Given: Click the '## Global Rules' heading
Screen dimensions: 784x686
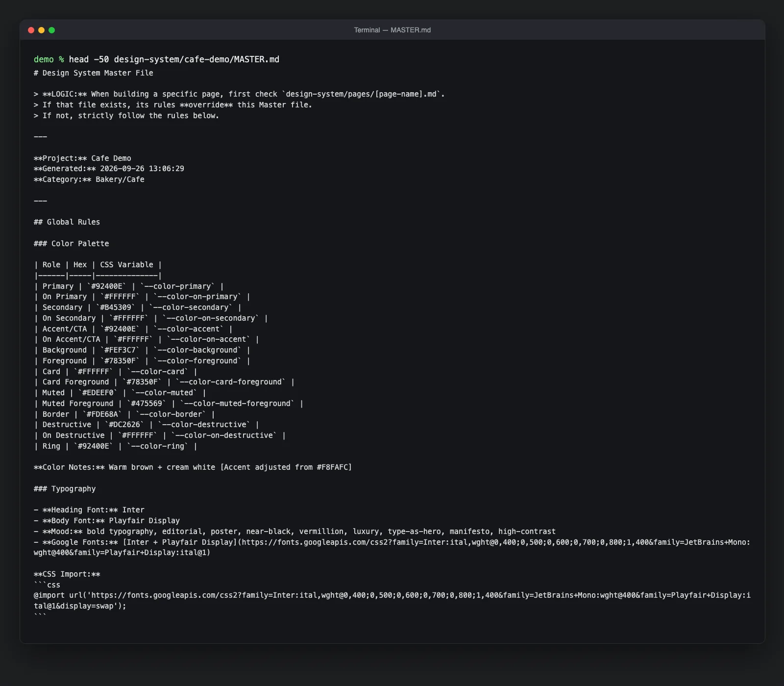Looking at the screenshot, I should tap(67, 222).
